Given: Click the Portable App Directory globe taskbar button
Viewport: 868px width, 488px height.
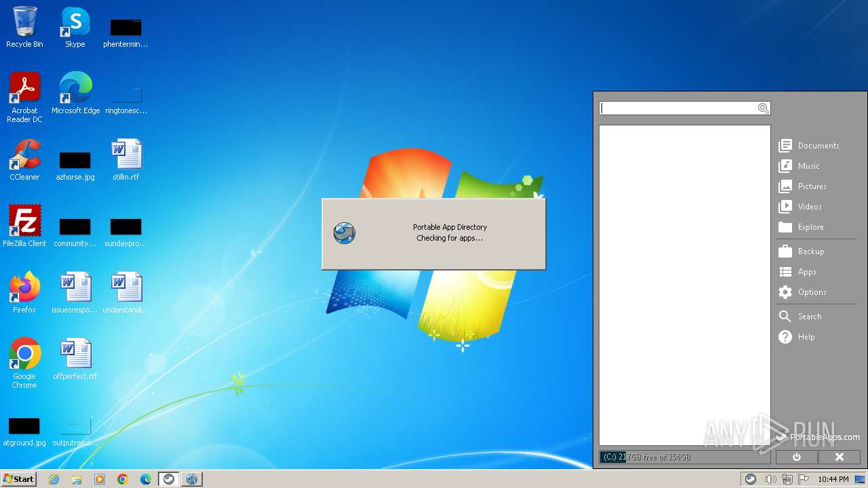Looking at the screenshot, I should [x=192, y=479].
